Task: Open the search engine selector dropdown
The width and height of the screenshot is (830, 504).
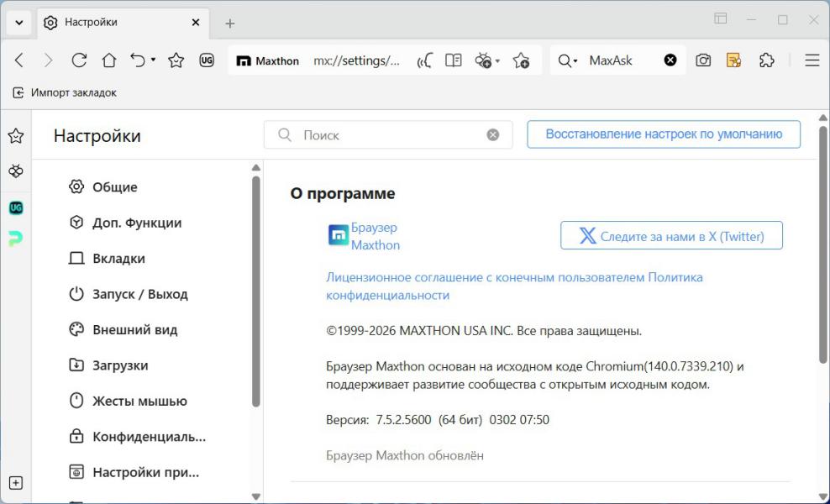Action: point(569,60)
